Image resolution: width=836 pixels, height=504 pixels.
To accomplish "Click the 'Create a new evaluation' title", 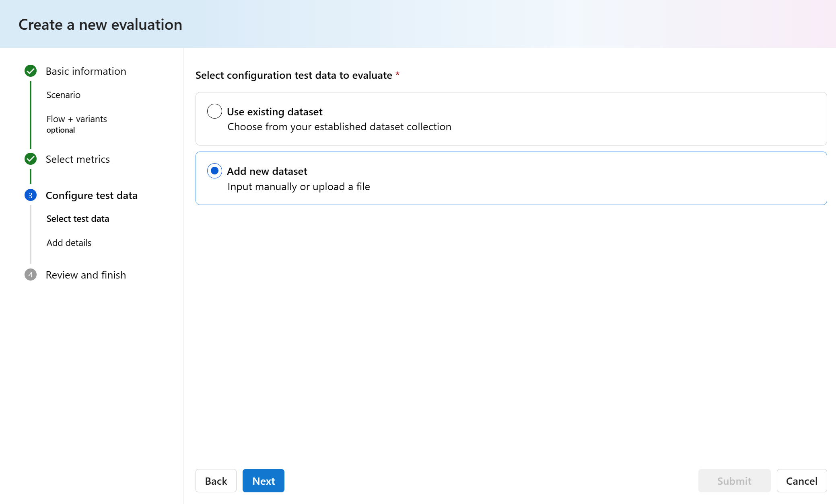I will [x=100, y=25].
